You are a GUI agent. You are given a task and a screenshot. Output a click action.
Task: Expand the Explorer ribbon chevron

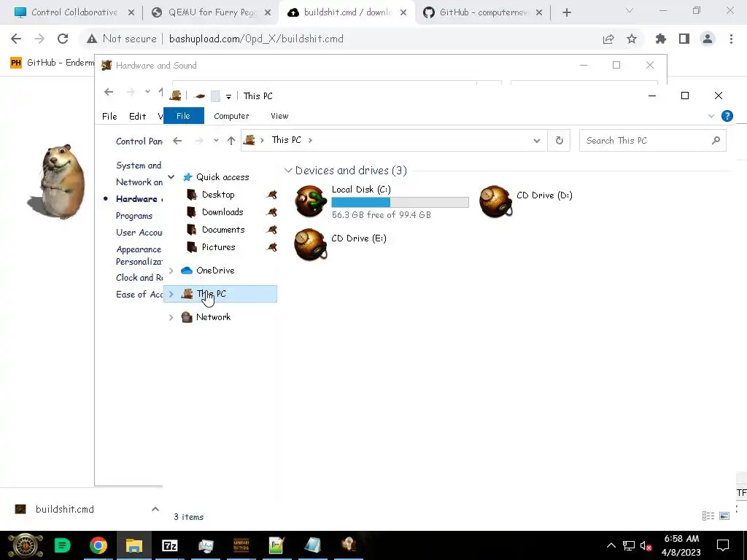point(711,116)
